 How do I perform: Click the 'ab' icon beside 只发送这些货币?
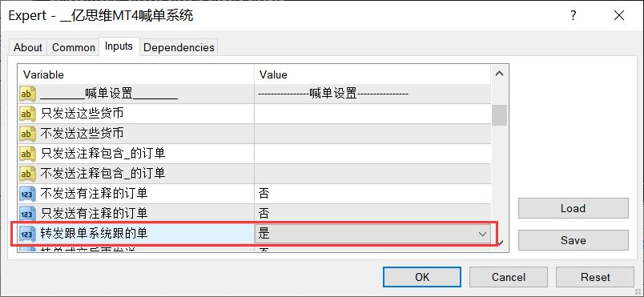(x=27, y=114)
